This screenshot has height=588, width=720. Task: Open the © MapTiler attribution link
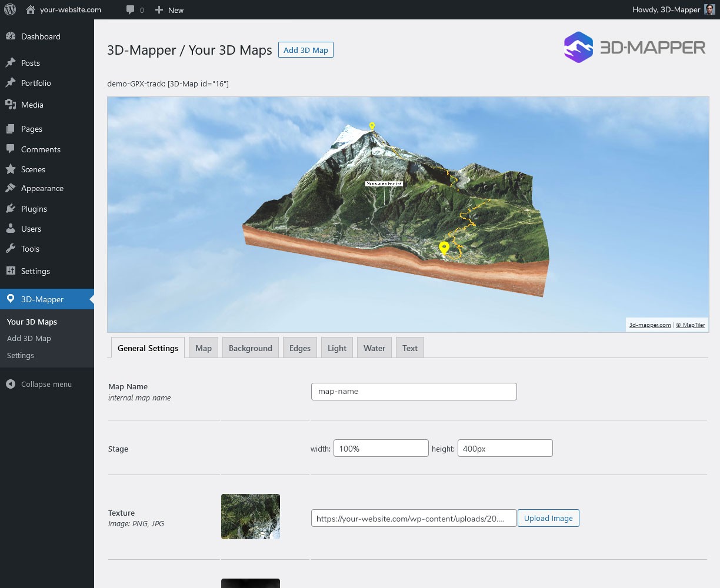[x=690, y=325]
